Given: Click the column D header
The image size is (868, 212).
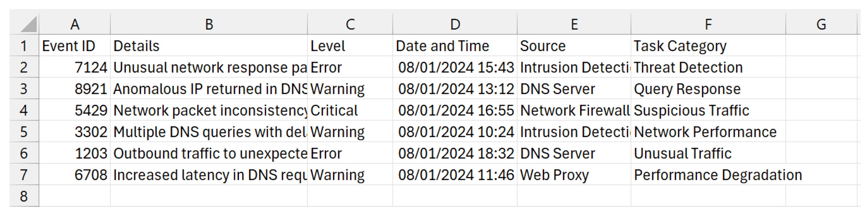Looking at the screenshot, I should [x=454, y=24].
